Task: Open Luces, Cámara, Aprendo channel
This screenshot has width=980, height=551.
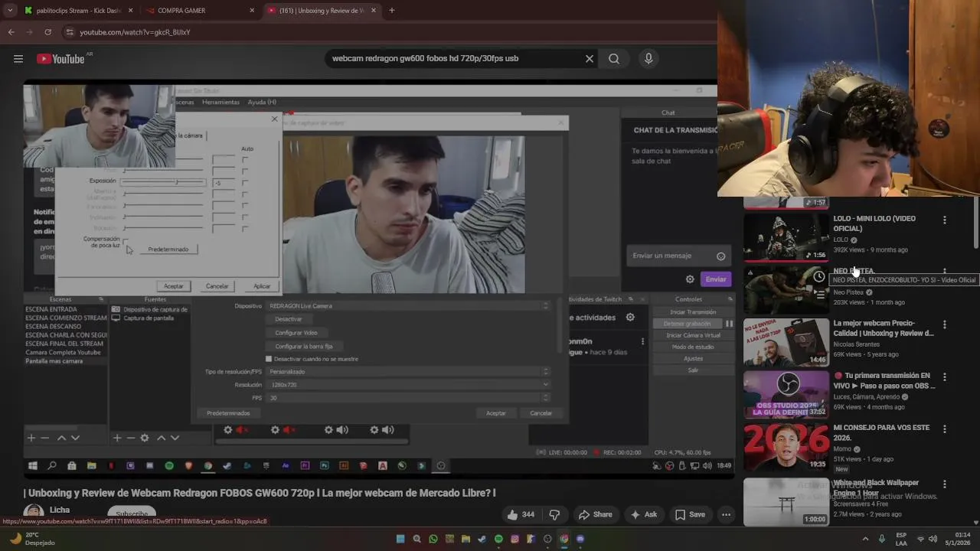Action: tap(867, 397)
